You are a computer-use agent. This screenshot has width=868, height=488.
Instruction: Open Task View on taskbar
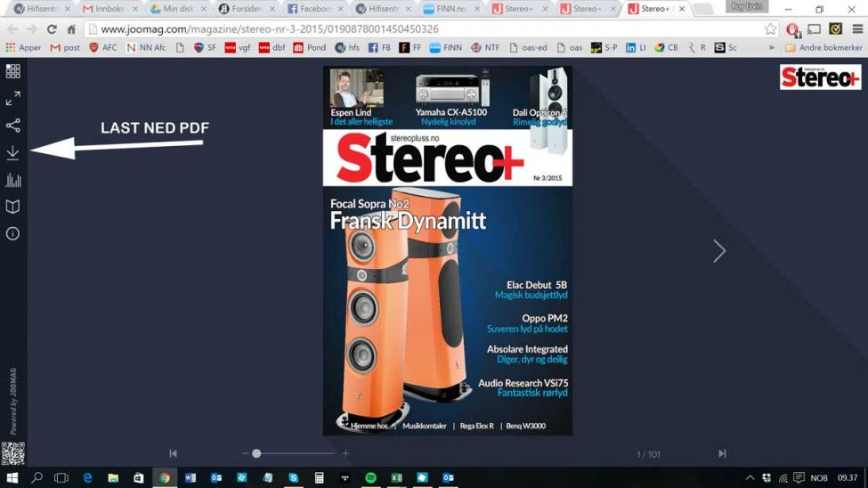61,477
